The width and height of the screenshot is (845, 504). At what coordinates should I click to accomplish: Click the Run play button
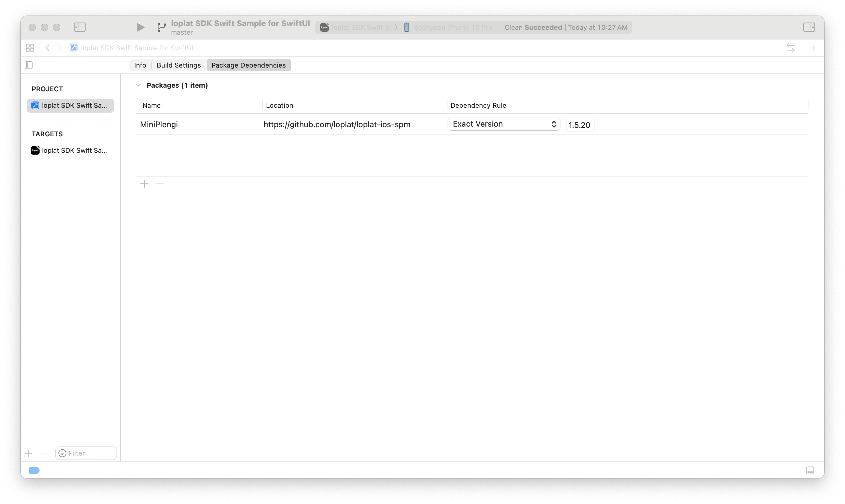point(140,27)
